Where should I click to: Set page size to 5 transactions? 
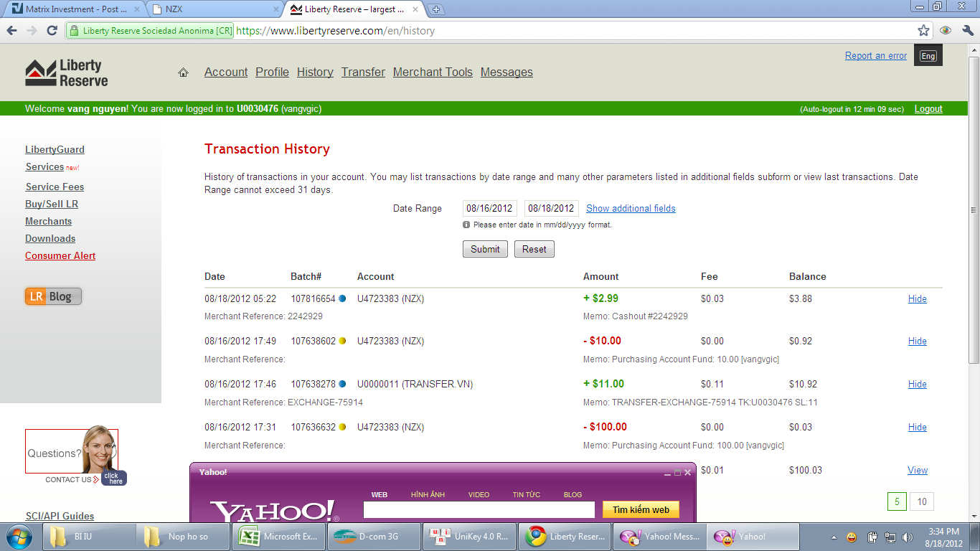tap(897, 502)
